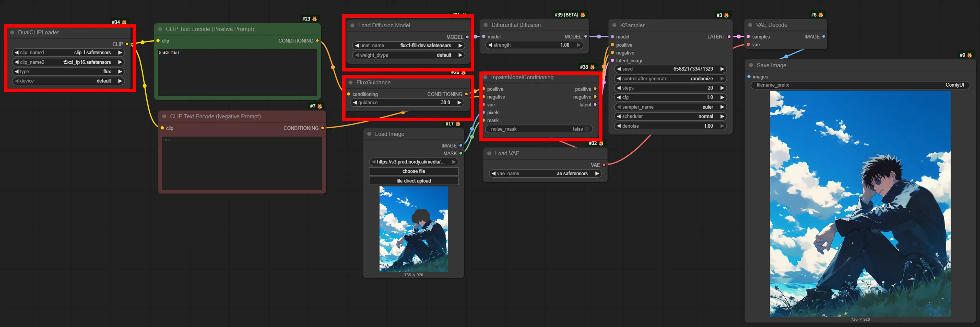This screenshot has width=980, height=327.
Task: Click the choose file button
Action: (x=414, y=171)
